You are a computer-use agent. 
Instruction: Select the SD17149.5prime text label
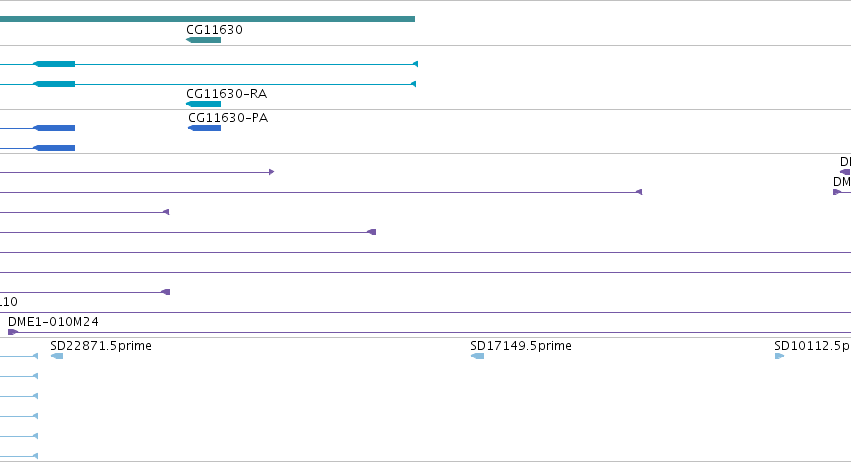pyautogui.click(x=521, y=346)
